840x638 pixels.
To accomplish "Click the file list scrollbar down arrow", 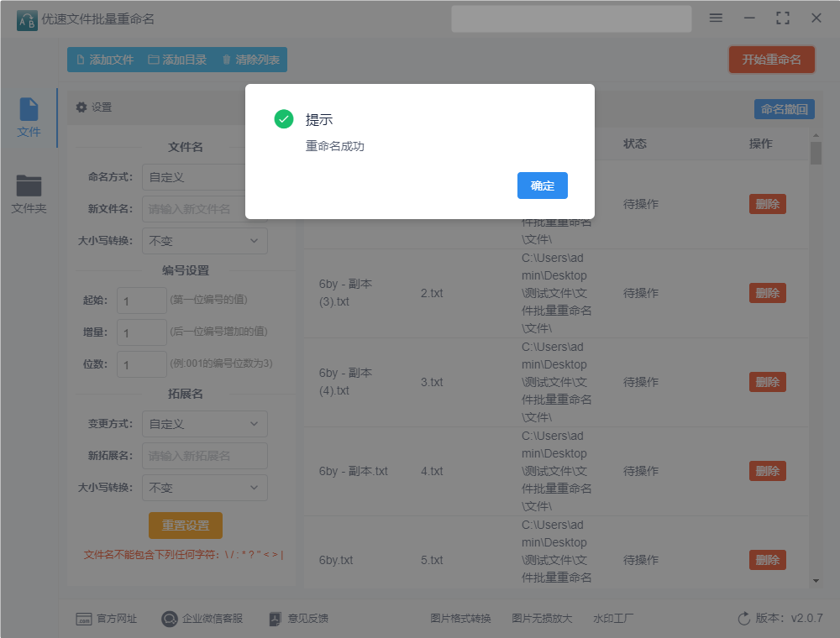I will coord(816,581).
